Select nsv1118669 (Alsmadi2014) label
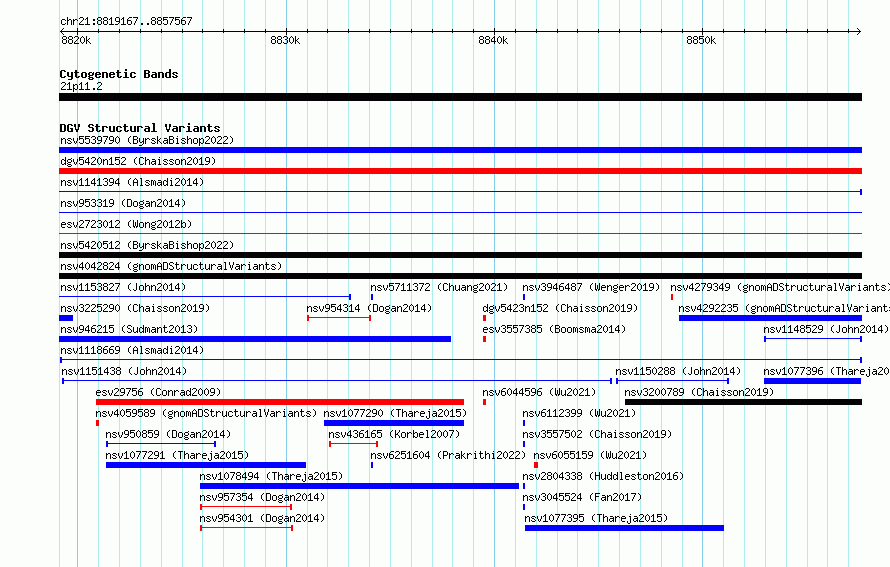 pos(132,350)
